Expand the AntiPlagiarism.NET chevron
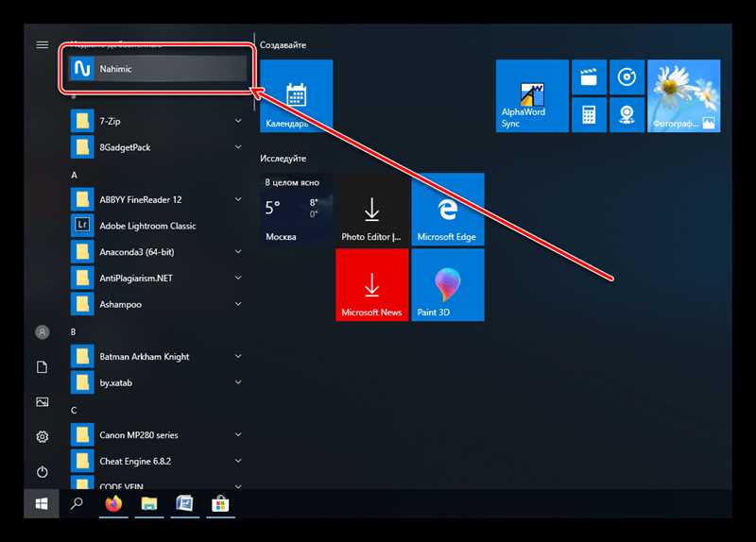The image size is (756, 542). [x=238, y=278]
